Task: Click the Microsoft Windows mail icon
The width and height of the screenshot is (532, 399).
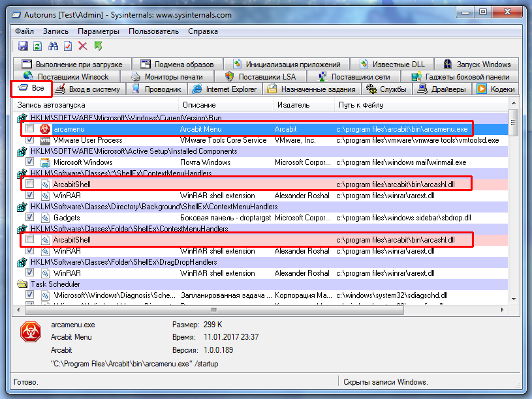Action: tap(45, 162)
